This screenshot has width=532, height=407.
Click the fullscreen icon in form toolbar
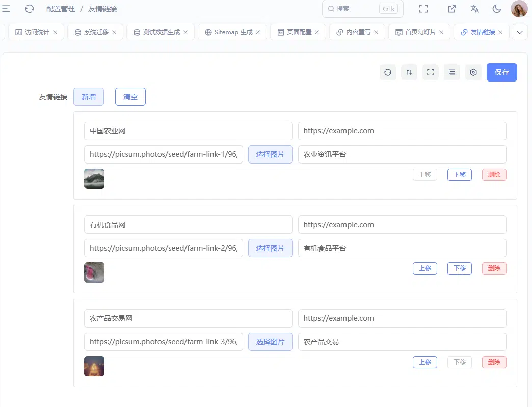point(430,72)
